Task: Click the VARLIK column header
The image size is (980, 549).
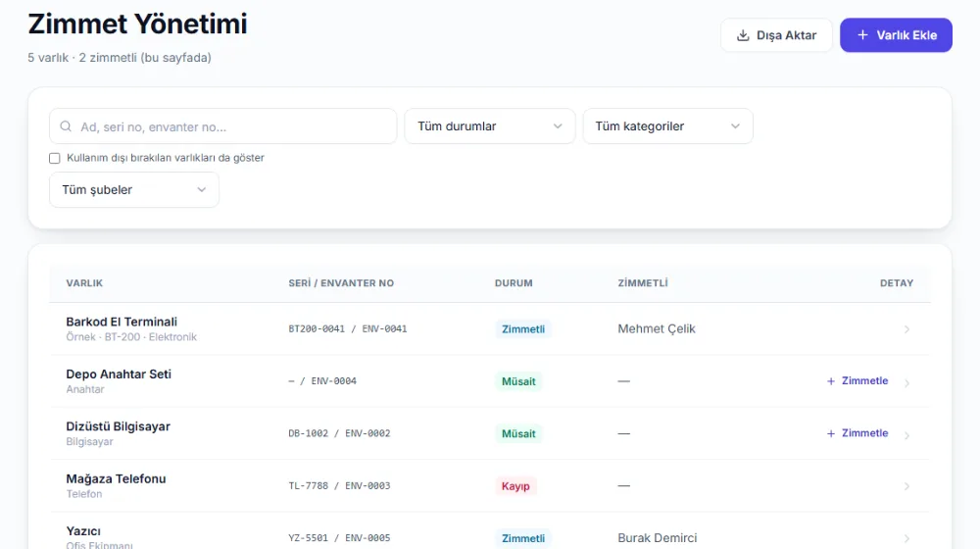Action: pyautogui.click(x=84, y=283)
